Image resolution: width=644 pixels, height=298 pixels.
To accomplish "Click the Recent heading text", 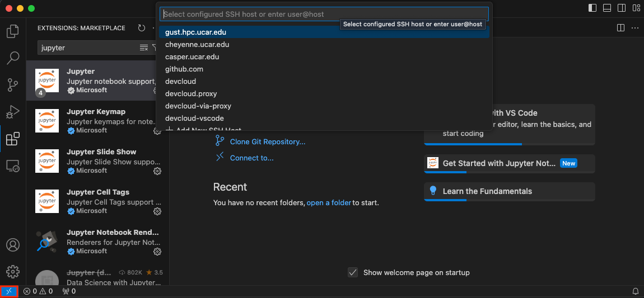I will [x=230, y=187].
